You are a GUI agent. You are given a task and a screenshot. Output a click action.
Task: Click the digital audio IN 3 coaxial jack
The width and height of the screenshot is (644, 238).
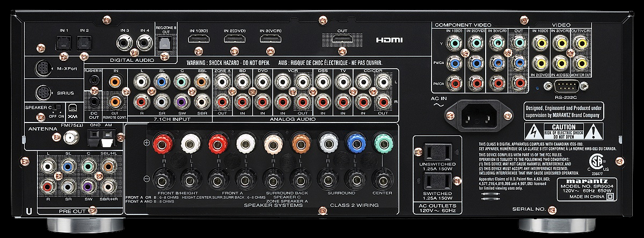click(127, 42)
